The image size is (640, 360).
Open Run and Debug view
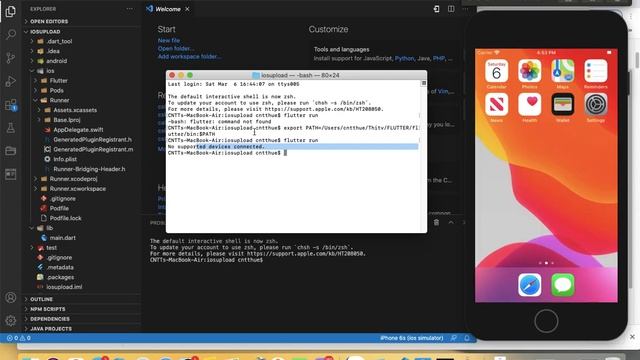(11, 81)
